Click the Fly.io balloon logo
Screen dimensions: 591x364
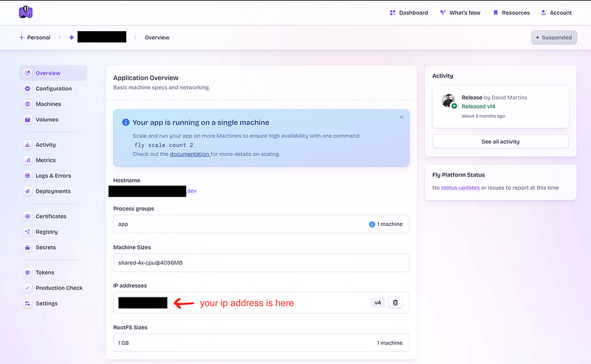(x=26, y=13)
